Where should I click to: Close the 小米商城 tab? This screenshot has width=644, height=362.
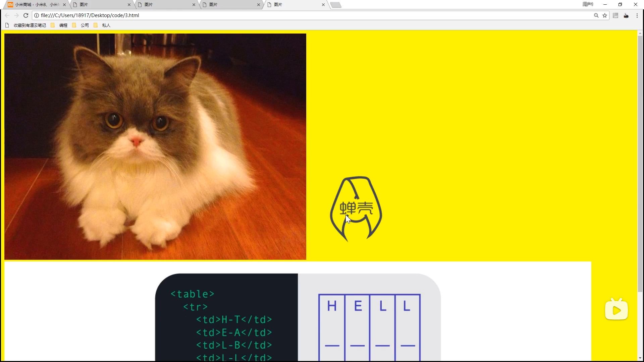click(x=64, y=5)
